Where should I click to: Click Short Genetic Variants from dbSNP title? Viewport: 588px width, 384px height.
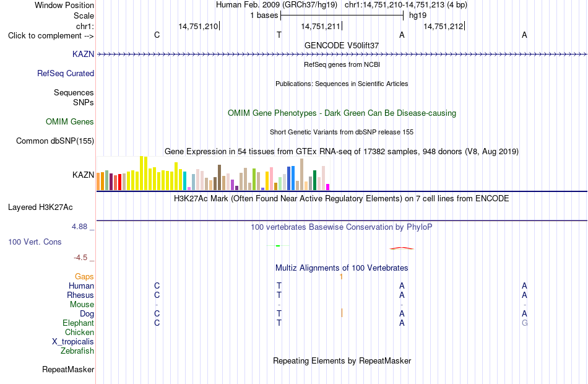(342, 132)
